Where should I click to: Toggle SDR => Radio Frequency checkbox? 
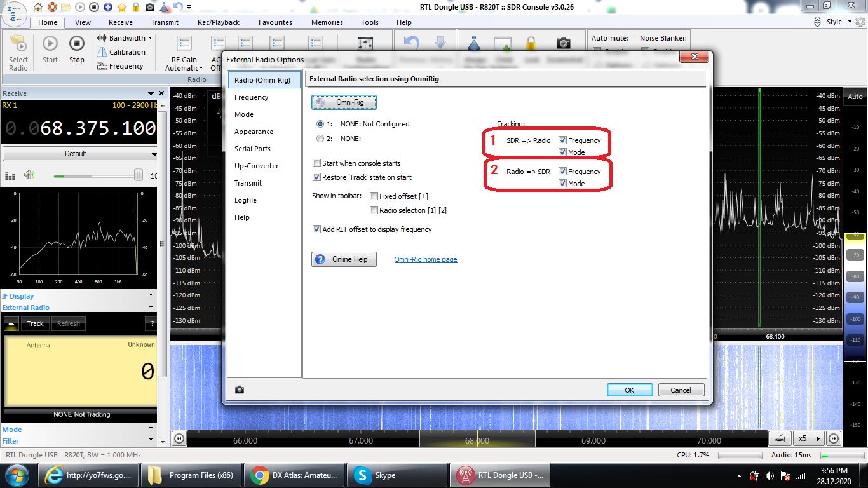(x=562, y=140)
